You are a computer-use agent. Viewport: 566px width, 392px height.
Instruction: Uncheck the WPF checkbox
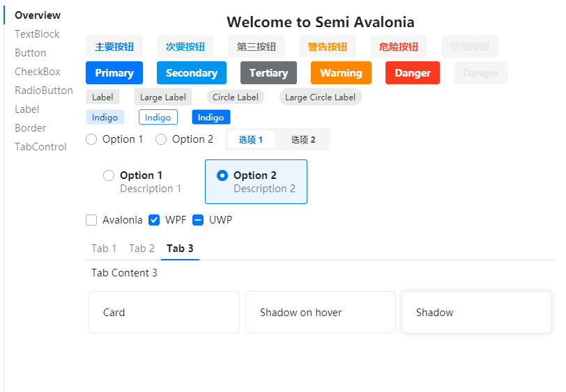(155, 220)
